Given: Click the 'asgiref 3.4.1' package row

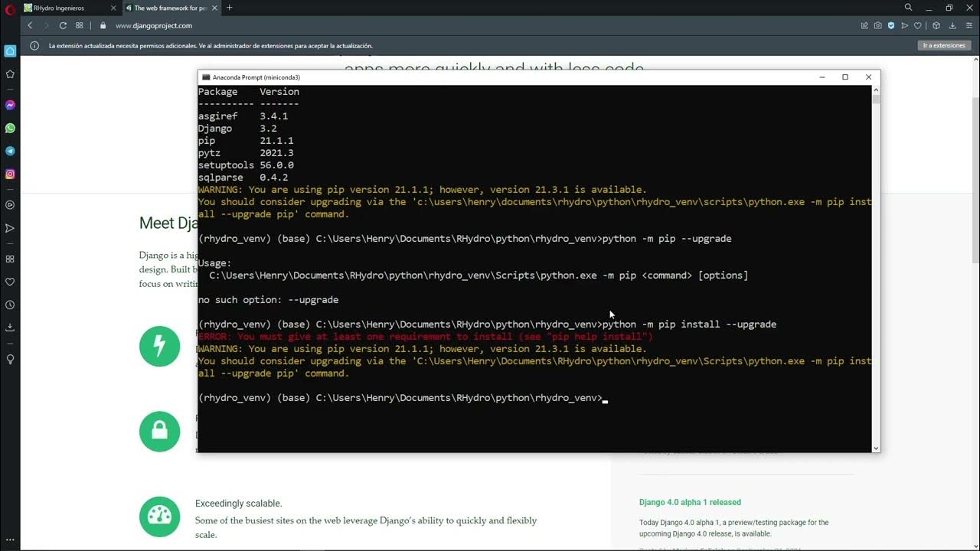Looking at the screenshot, I should [243, 116].
